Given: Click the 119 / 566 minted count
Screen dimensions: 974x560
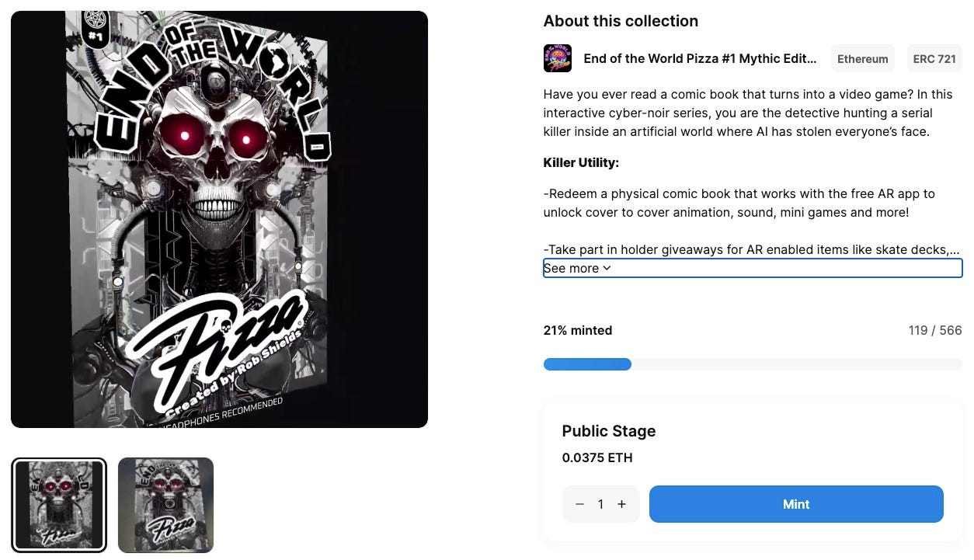Looking at the screenshot, I should pyautogui.click(x=935, y=330).
